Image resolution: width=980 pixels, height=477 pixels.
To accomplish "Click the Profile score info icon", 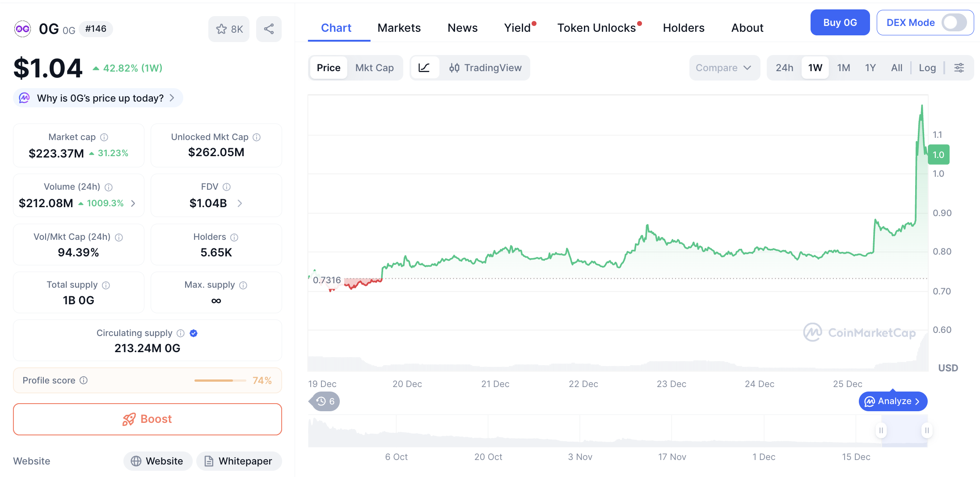I will pos(84,380).
